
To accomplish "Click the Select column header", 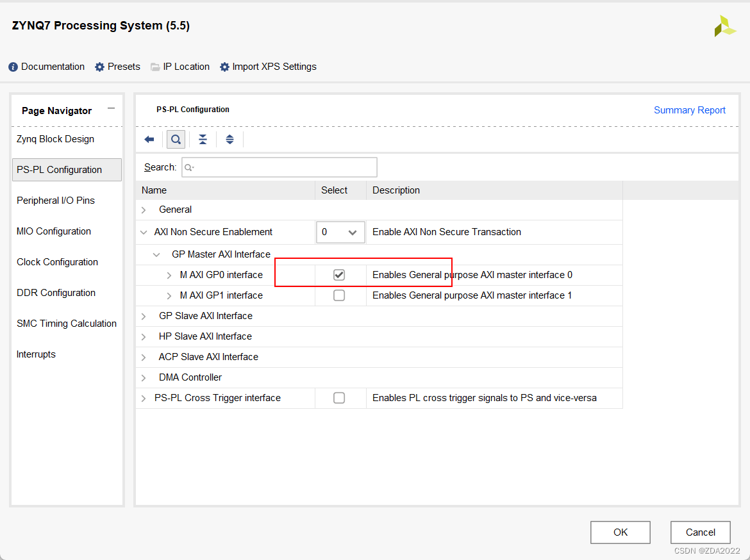I will click(x=340, y=190).
